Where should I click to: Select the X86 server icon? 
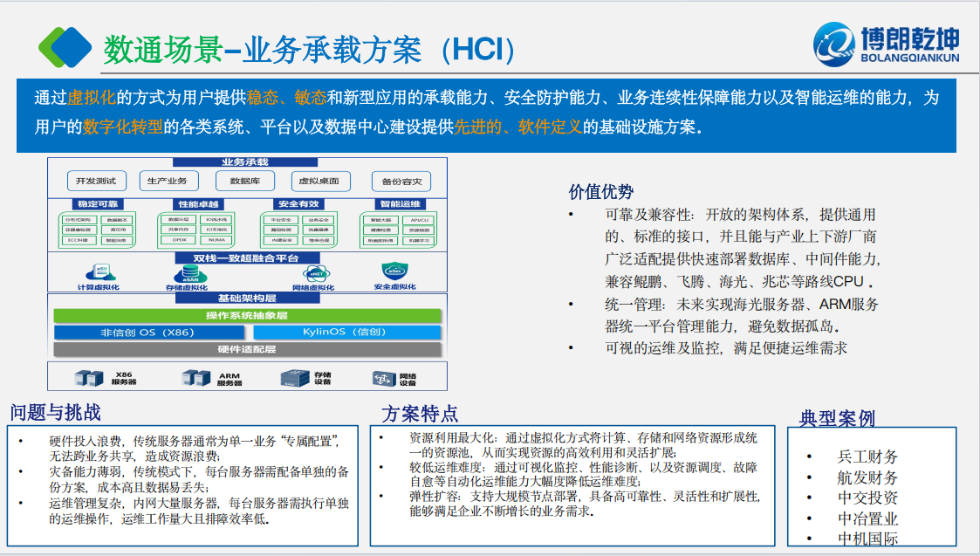point(88,378)
